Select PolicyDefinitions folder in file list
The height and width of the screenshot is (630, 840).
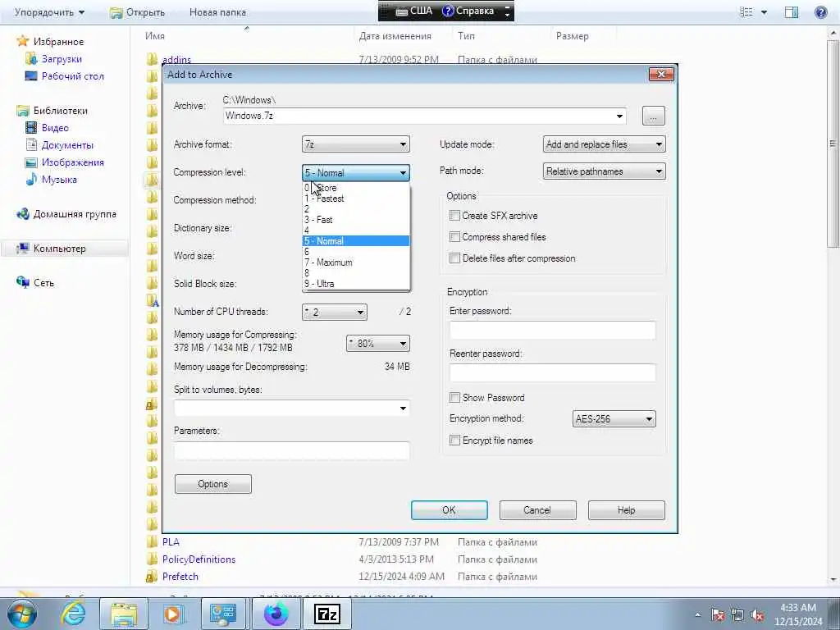click(199, 559)
